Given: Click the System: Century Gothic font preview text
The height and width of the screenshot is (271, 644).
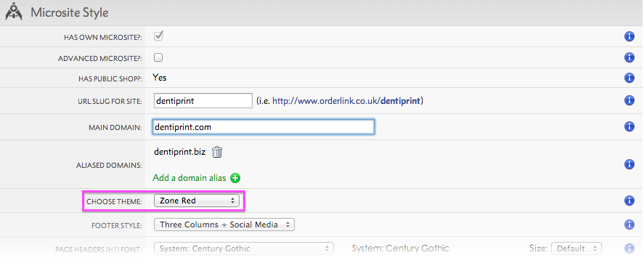Looking at the screenshot, I should [x=401, y=248].
